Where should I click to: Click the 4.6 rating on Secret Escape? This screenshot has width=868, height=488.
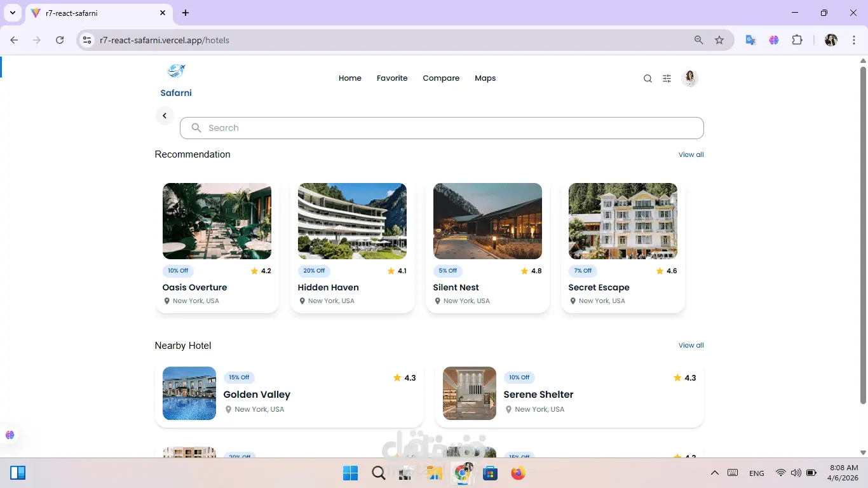pos(667,271)
